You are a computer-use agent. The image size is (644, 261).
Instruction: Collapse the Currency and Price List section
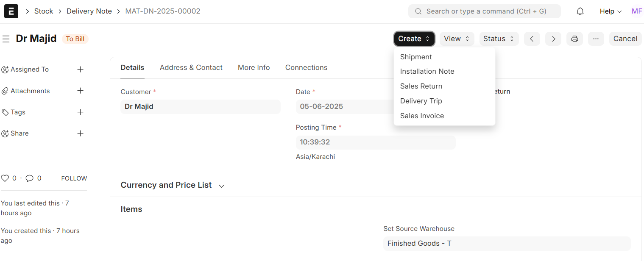221,185
